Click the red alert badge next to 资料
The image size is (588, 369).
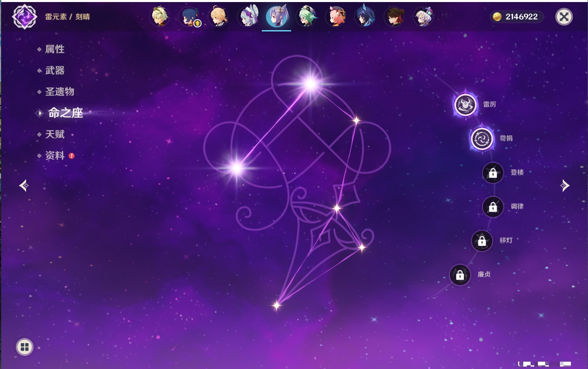72,156
